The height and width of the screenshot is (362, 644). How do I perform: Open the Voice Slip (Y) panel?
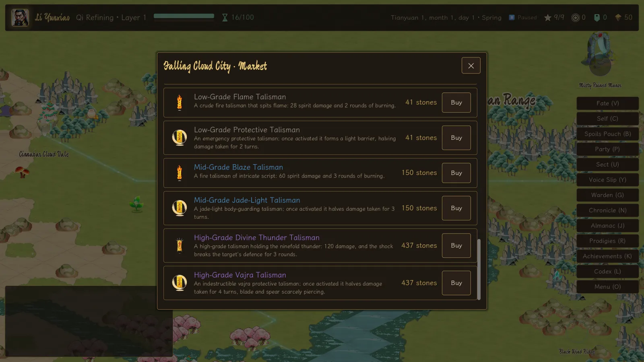[608, 180]
